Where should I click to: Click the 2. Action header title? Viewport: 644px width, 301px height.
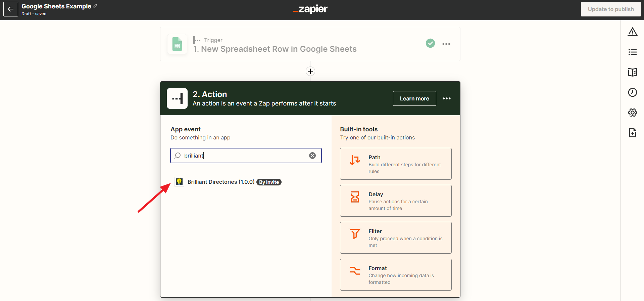[x=210, y=94]
